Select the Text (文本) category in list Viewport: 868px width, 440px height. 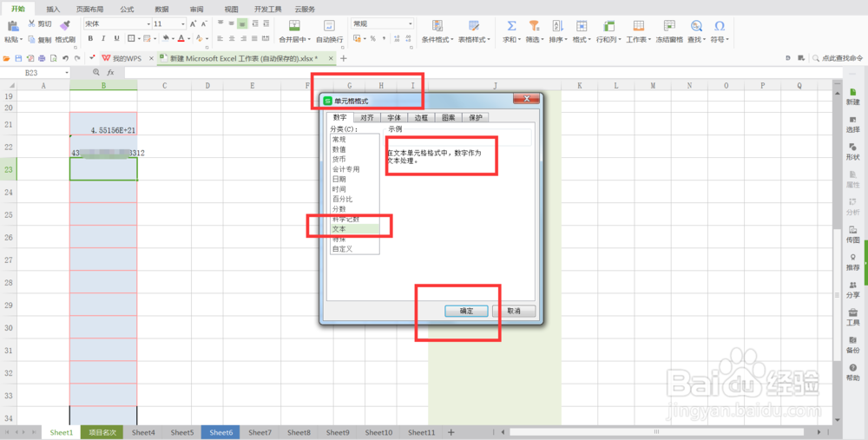(x=355, y=228)
